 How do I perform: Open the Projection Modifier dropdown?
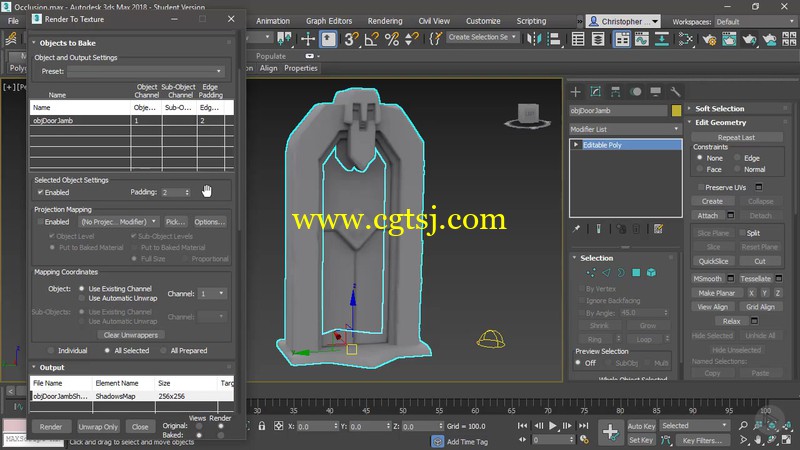(118, 222)
